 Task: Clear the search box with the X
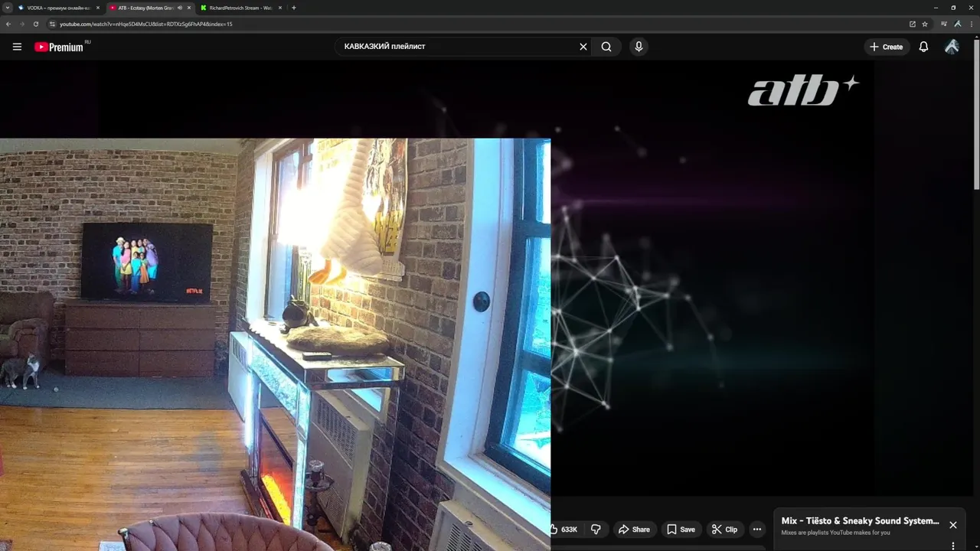583,47
